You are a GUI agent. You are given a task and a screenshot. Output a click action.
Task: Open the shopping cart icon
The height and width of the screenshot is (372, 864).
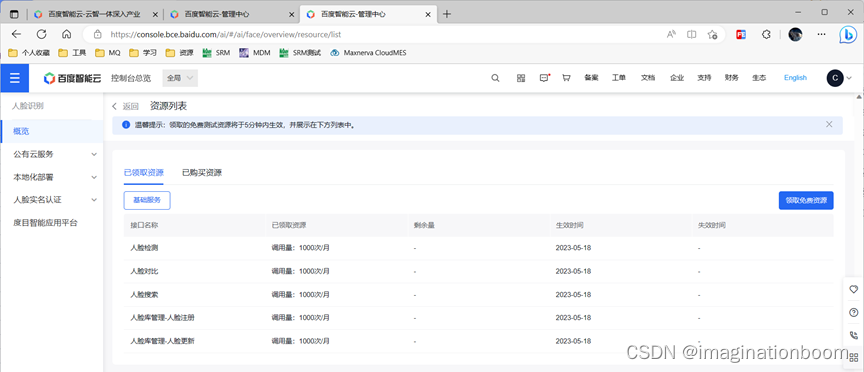(566, 78)
